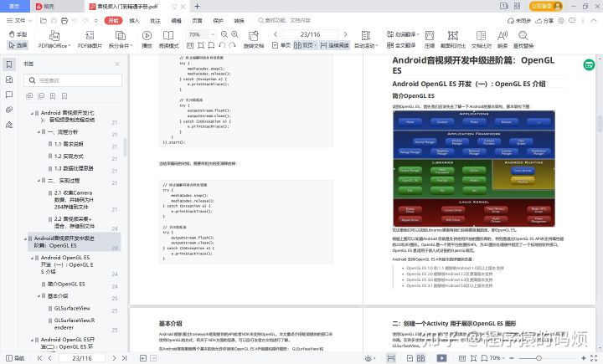Switch to 阅读模式 reading mode
Image resolution: width=603 pixels, height=364 pixels.
[168, 39]
